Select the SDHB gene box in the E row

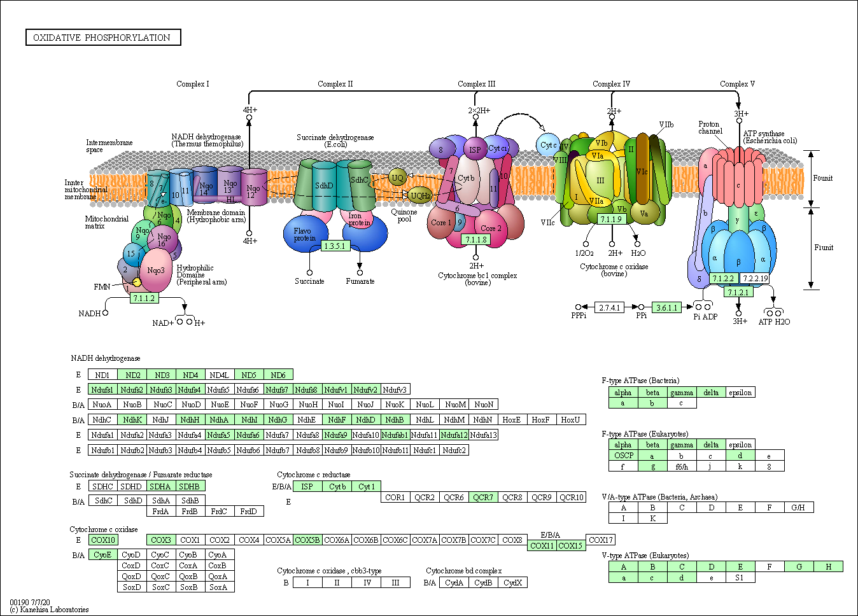190,486
